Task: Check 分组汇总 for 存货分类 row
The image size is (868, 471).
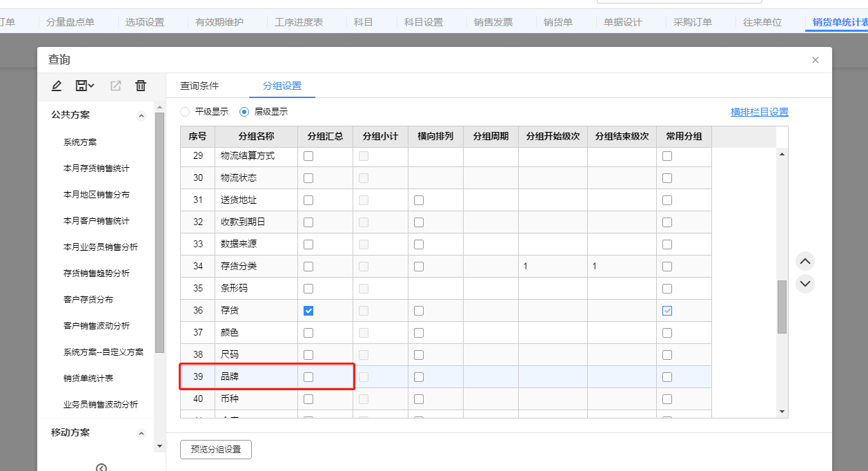Action: click(x=308, y=267)
